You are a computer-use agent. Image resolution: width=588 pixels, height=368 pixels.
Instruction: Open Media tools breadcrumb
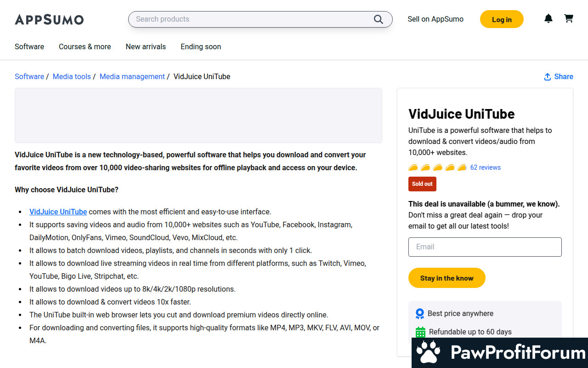coord(72,77)
